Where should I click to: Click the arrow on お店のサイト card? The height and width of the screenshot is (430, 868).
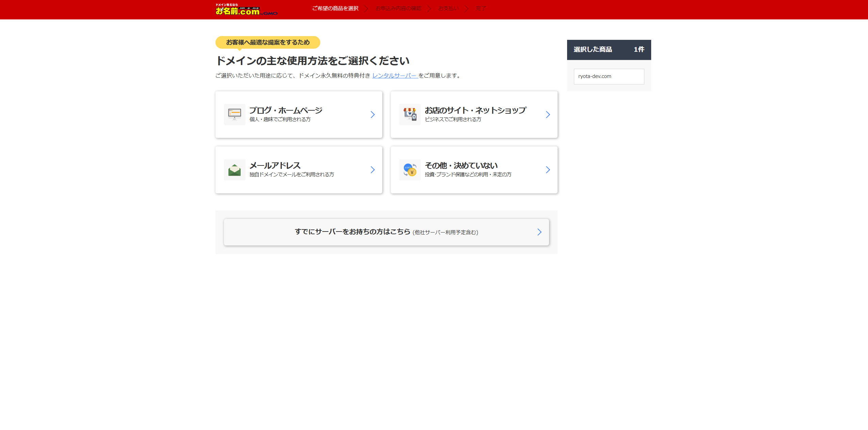coord(548,114)
